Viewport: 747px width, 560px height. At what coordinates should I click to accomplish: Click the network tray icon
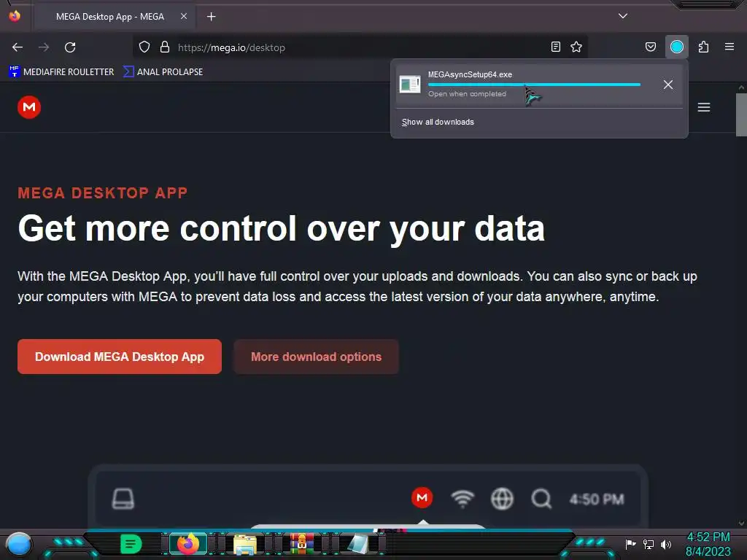[649, 544]
